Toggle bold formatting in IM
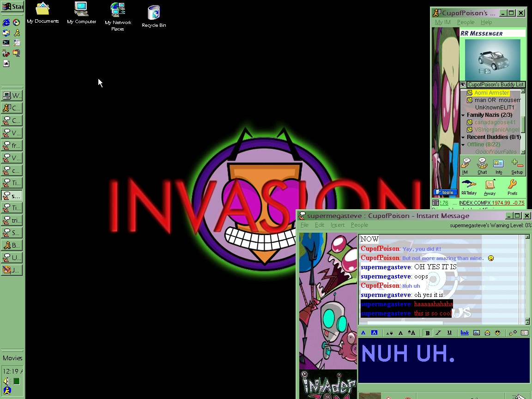 pyautogui.click(x=428, y=333)
